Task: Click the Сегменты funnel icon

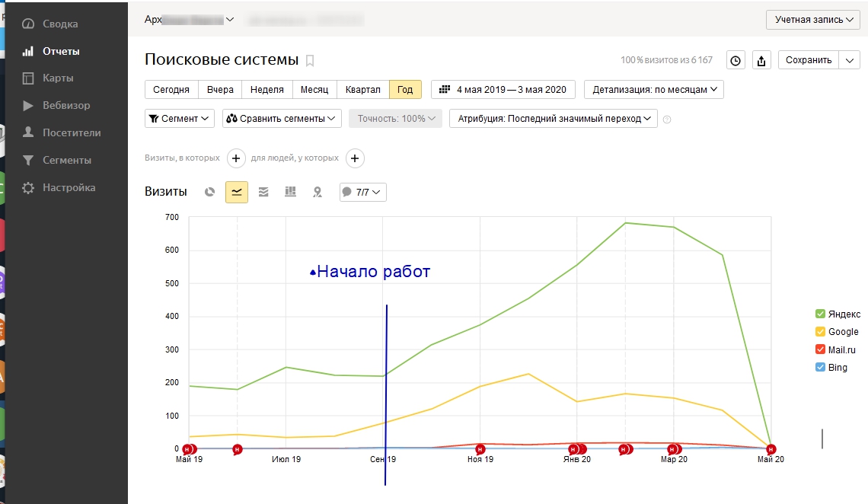Action: coord(28,160)
